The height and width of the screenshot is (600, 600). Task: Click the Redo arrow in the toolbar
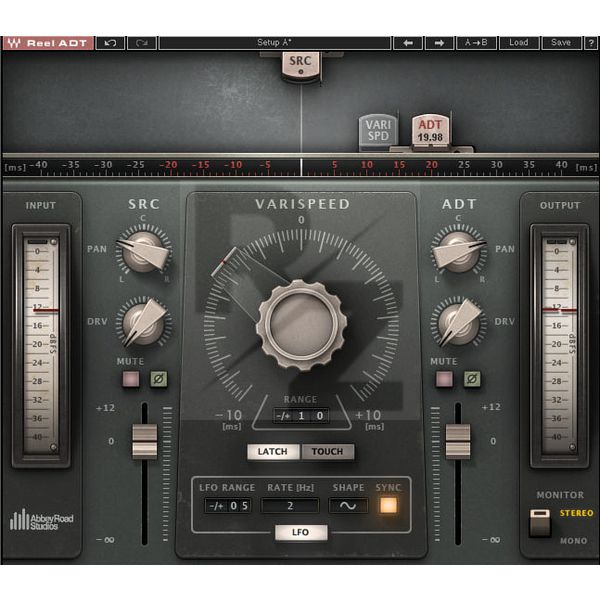[x=142, y=43]
